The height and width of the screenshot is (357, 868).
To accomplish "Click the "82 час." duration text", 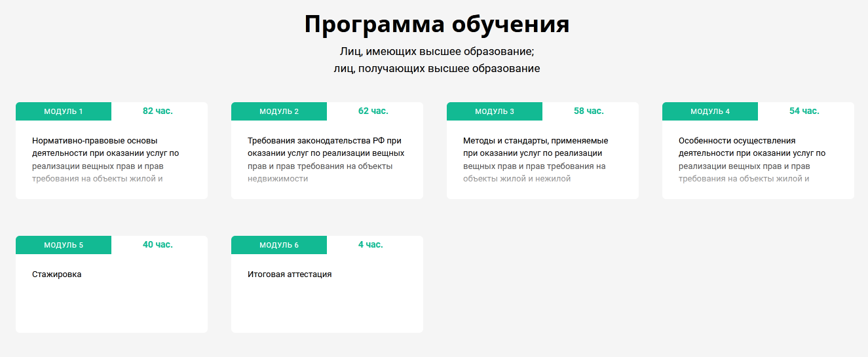I will (x=158, y=111).
